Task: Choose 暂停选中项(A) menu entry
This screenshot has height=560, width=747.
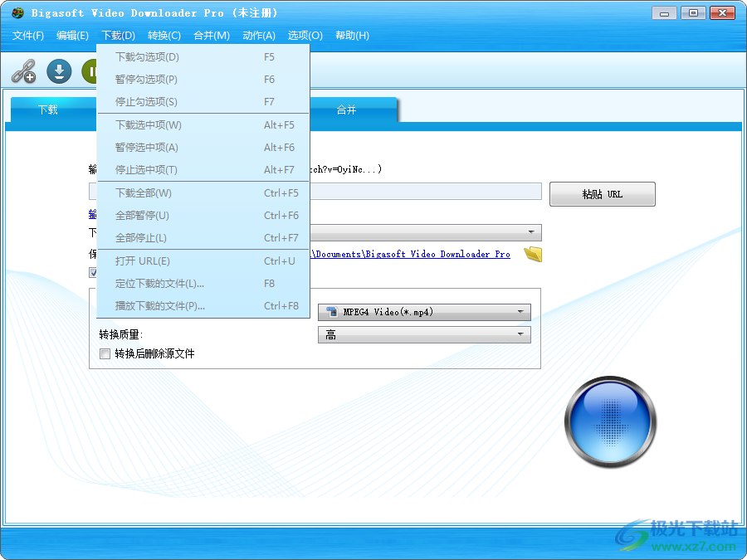Action: pos(203,148)
